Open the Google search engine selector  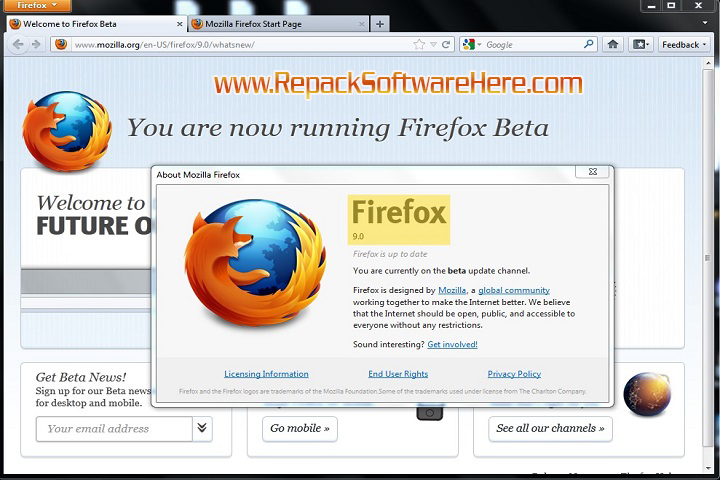click(x=472, y=45)
